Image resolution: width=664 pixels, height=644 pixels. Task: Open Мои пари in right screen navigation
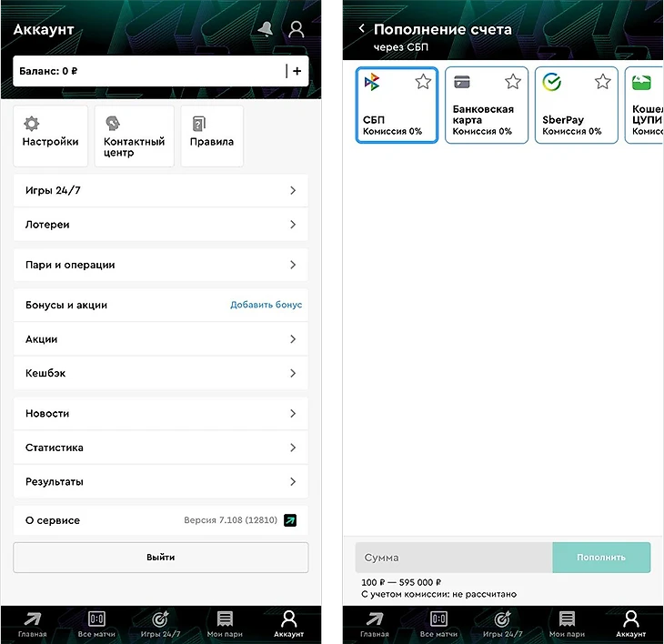tap(567, 625)
